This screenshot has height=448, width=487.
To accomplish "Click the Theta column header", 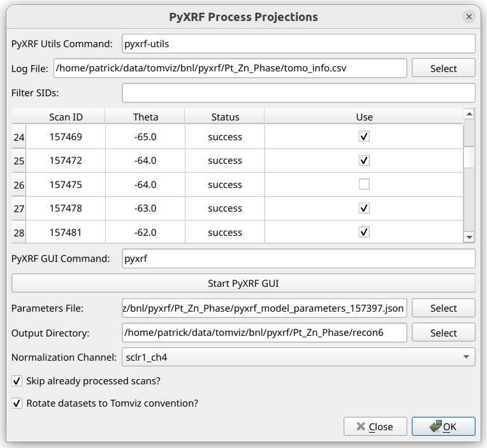I will click(x=145, y=117).
